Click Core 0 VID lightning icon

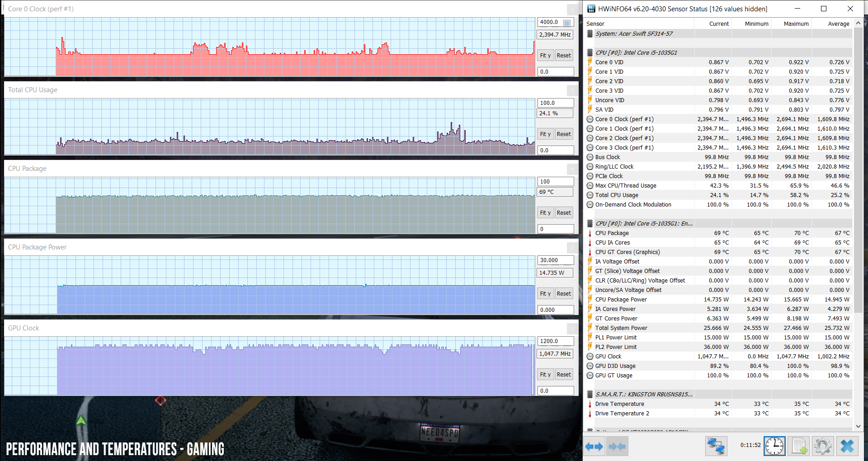pos(590,62)
